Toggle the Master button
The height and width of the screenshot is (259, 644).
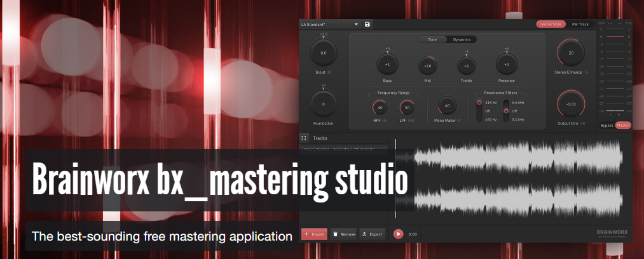tap(623, 126)
